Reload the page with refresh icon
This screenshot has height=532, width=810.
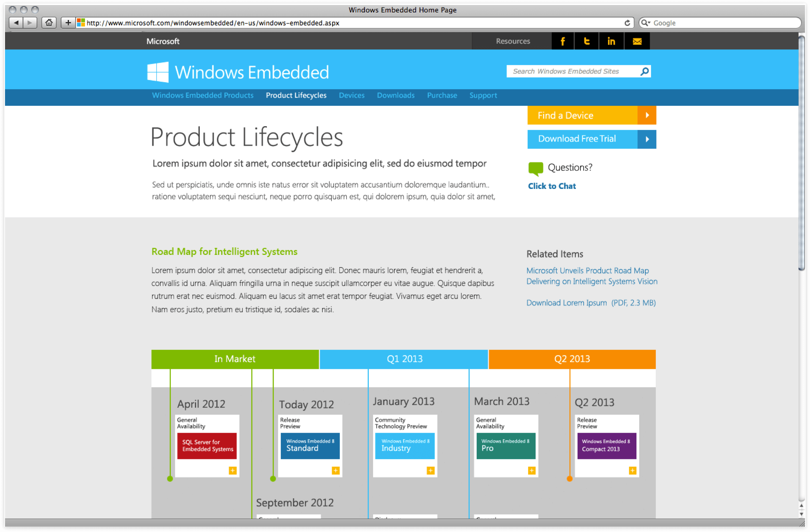(x=627, y=23)
